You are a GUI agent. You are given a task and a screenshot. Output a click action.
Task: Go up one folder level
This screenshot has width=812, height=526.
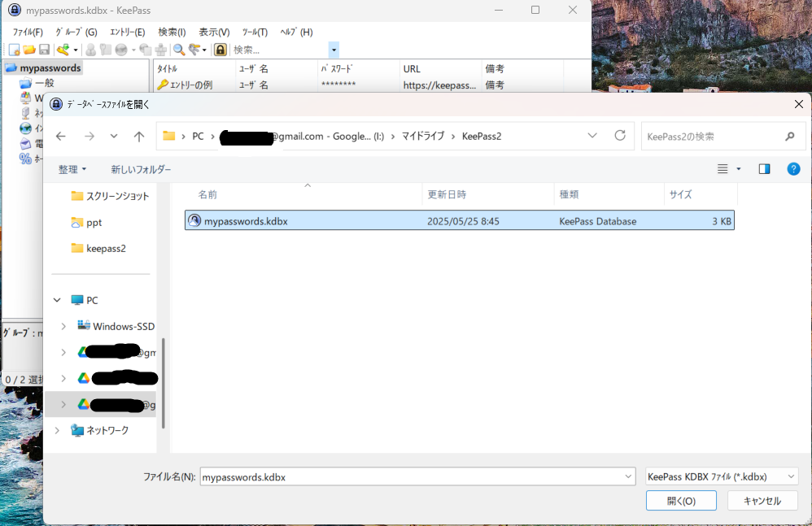[x=139, y=136]
